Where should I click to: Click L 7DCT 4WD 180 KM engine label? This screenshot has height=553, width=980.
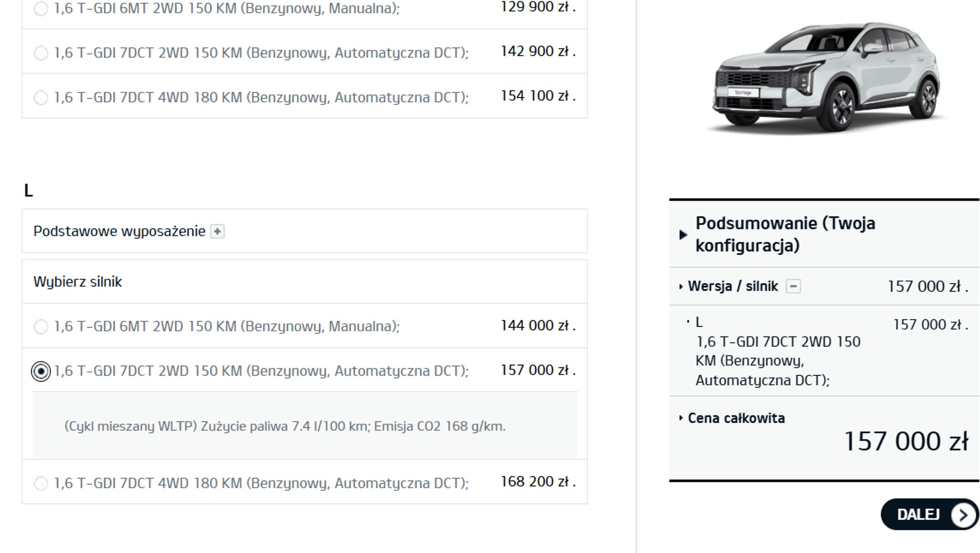[x=261, y=483]
